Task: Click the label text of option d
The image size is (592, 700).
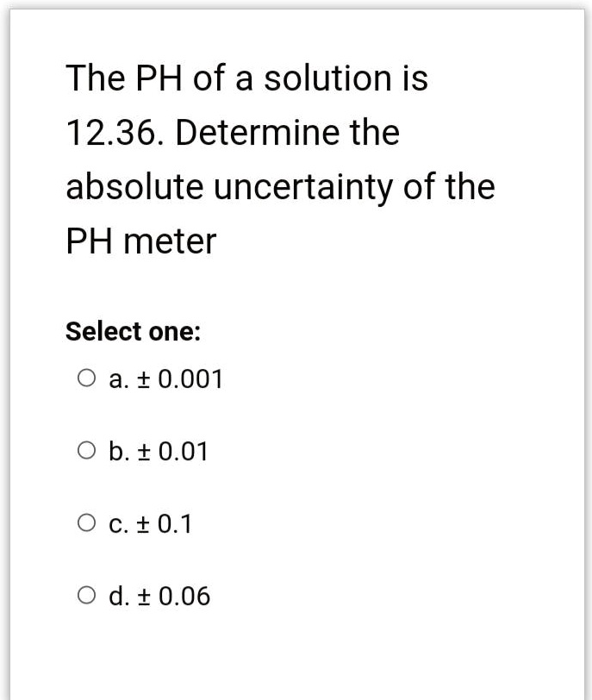Action: pos(159,596)
